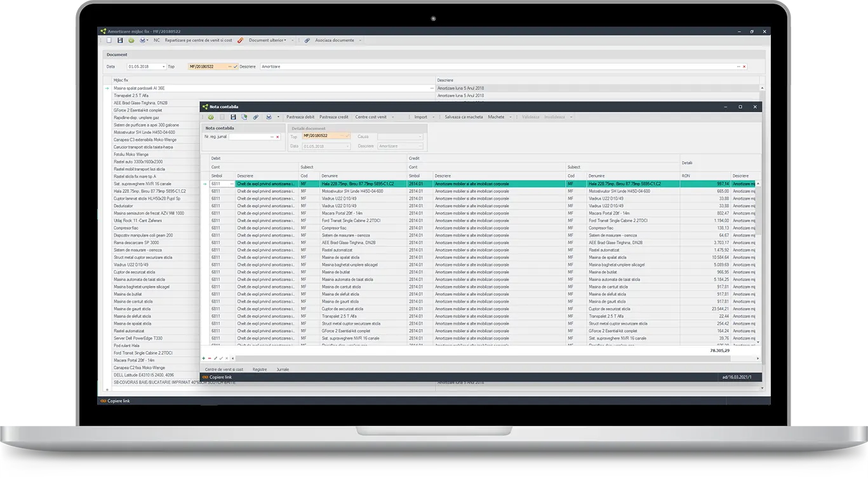This screenshot has height=478, width=868.
Task: Click Copiere link in Nota contabila status bar
Action: [x=217, y=377]
